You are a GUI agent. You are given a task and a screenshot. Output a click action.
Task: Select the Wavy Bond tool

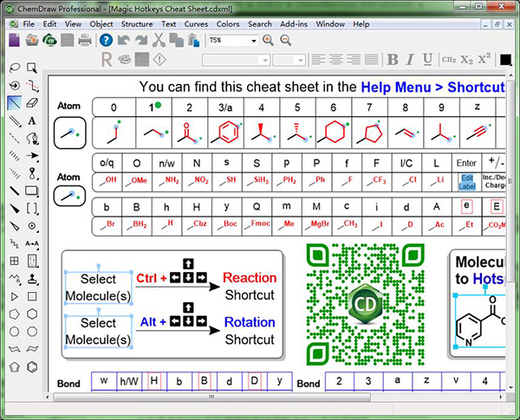pos(14,243)
